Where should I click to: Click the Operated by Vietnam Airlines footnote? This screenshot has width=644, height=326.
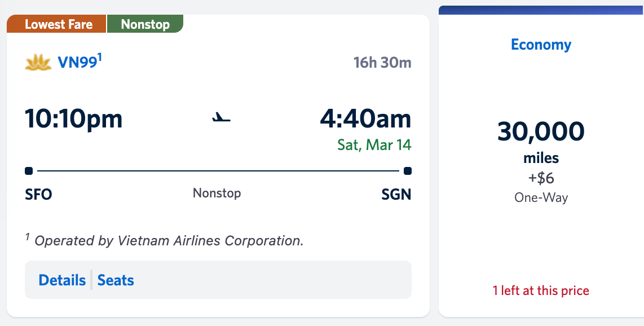(164, 239)
